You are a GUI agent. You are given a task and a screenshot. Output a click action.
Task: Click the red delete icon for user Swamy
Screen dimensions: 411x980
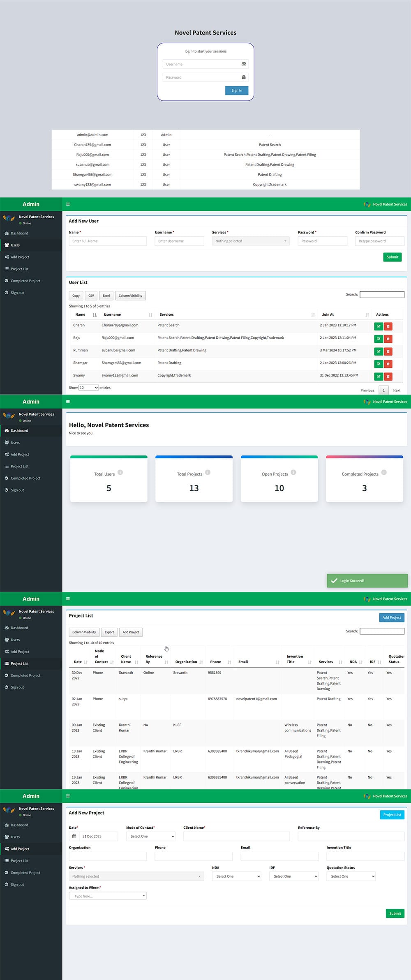click(388, 377)
